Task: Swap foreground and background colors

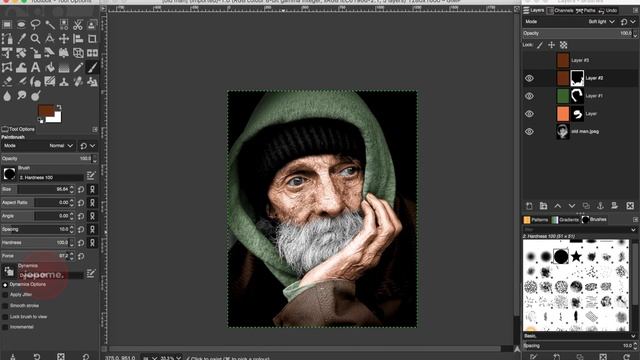Action: point(59,107)
